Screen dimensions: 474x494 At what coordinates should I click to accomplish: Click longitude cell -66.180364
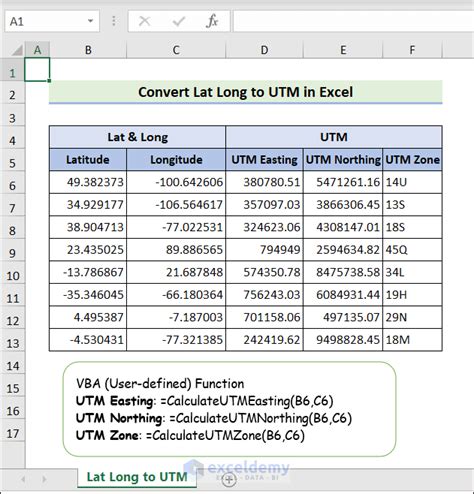point(176,295)
